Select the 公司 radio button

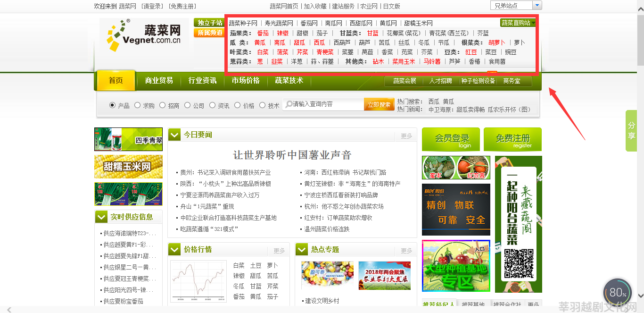187,105
